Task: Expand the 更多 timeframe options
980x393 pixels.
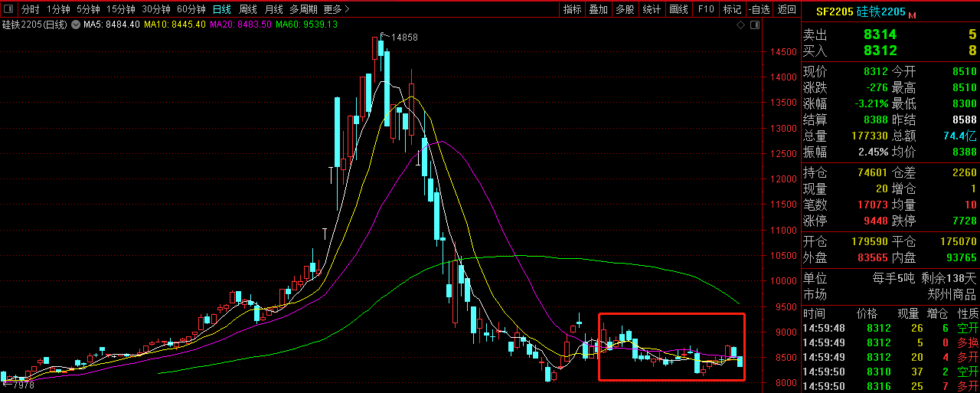Action: 336,9
